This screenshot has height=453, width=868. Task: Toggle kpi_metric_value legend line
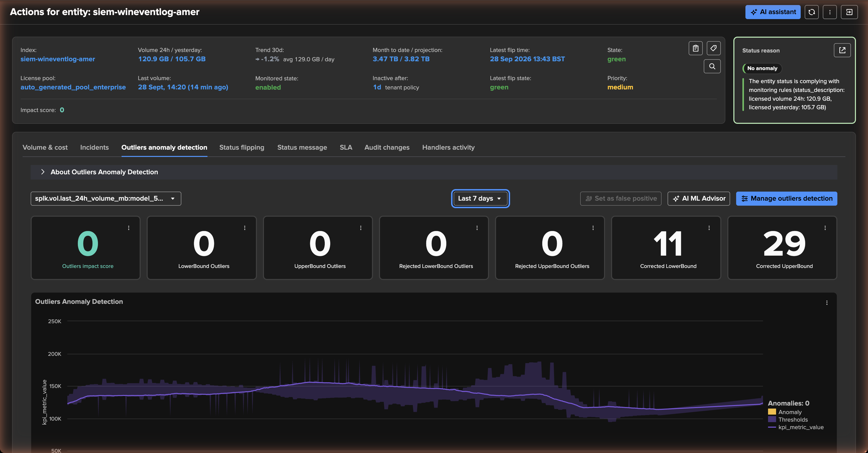[772, 427]
